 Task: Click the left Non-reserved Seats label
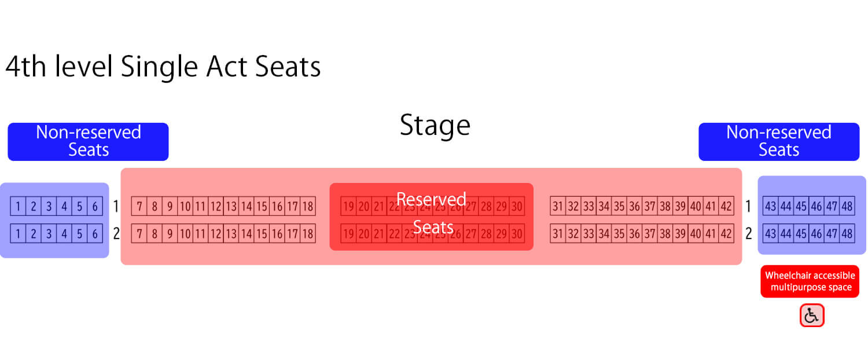tap(88, 141)
